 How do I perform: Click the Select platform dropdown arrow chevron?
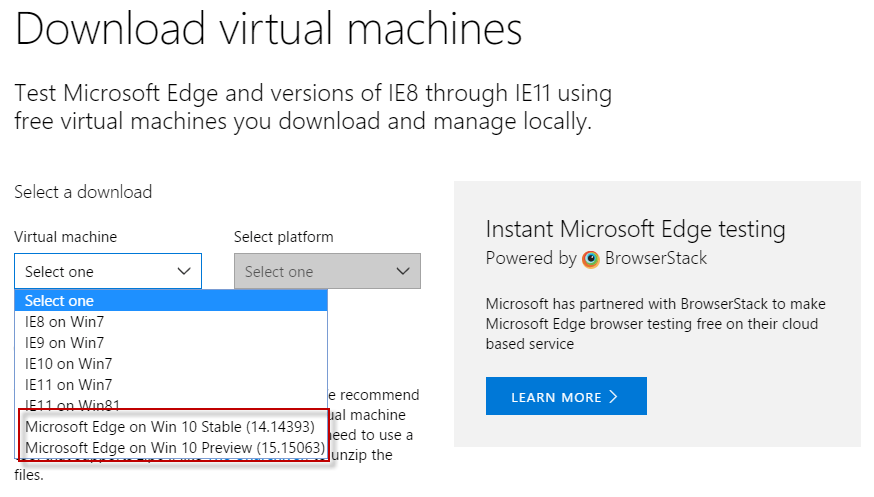(x=403, y=271)
